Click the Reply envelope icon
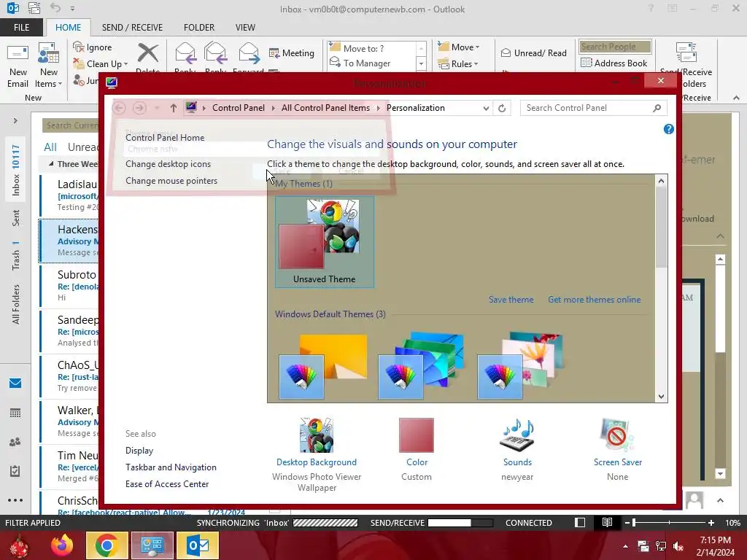This screenshot has height=560, width=747. [185, 53]
